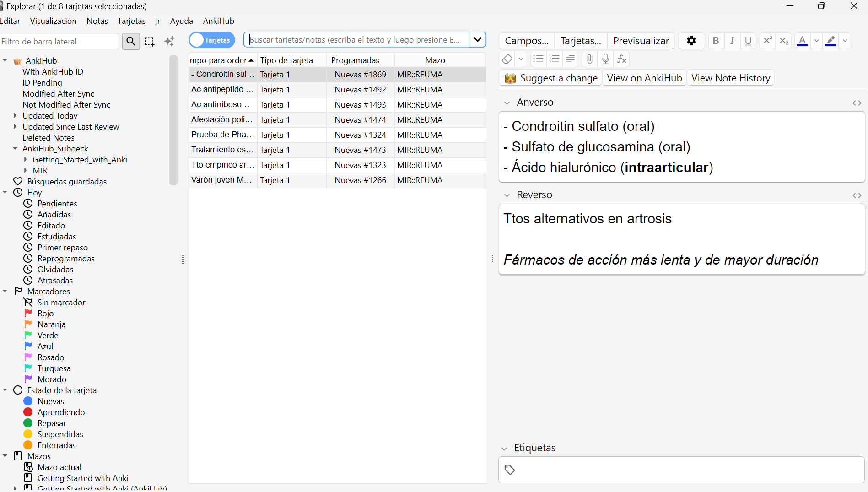This screenshot has height=492, width=868.
Task: Expand the Updated Today tree item
Action: [x=16, y=115]
